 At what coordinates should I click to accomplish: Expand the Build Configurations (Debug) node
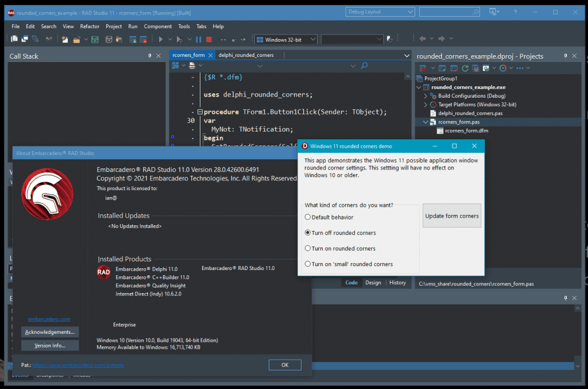[425, 96]
